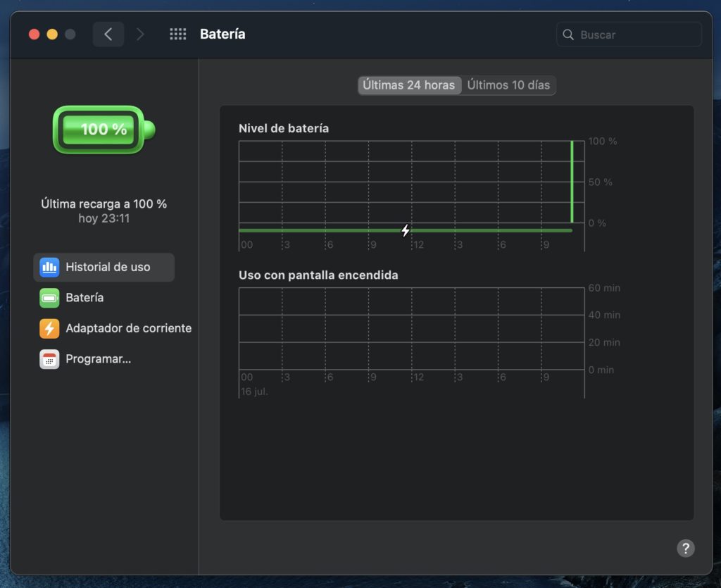The image size is (721, 588).
Task: Click the lightning bolt charging marker
Action: pyautogui.click(x=406, y=230)
